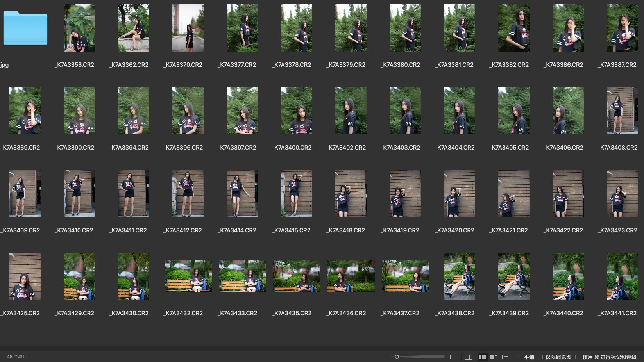
Task: Click the minus icon to shrink thumbnails
Action: [x=382, y=357]
